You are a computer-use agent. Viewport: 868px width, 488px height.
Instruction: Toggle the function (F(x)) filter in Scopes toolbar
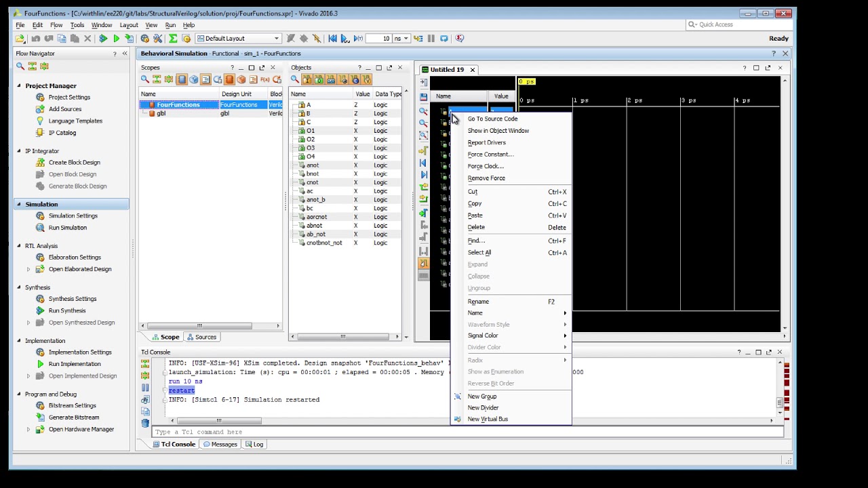[x=264, y=79]
